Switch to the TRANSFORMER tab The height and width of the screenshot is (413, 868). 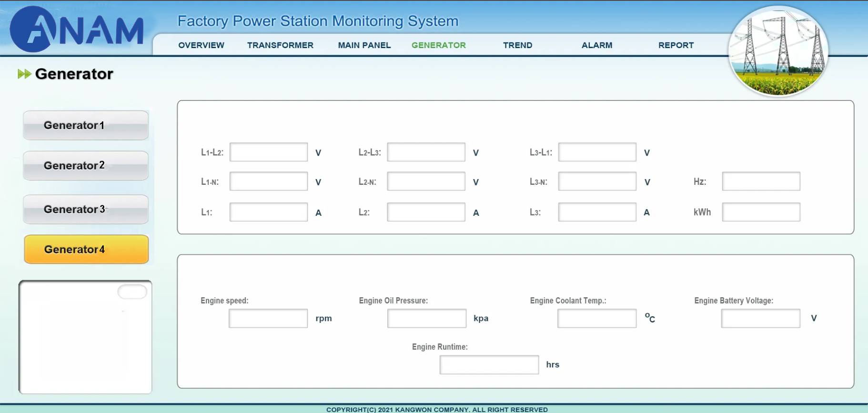point(280,45)
